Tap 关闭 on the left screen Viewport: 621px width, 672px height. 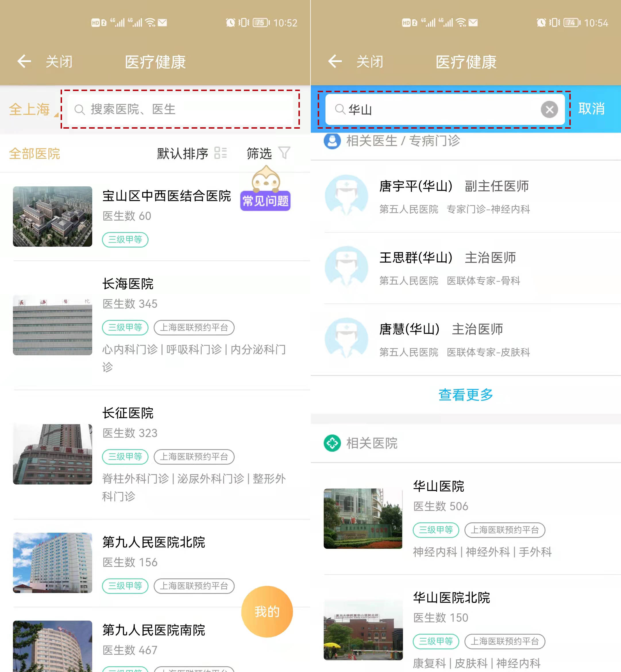pyautogui.click(x=59, y=62)
